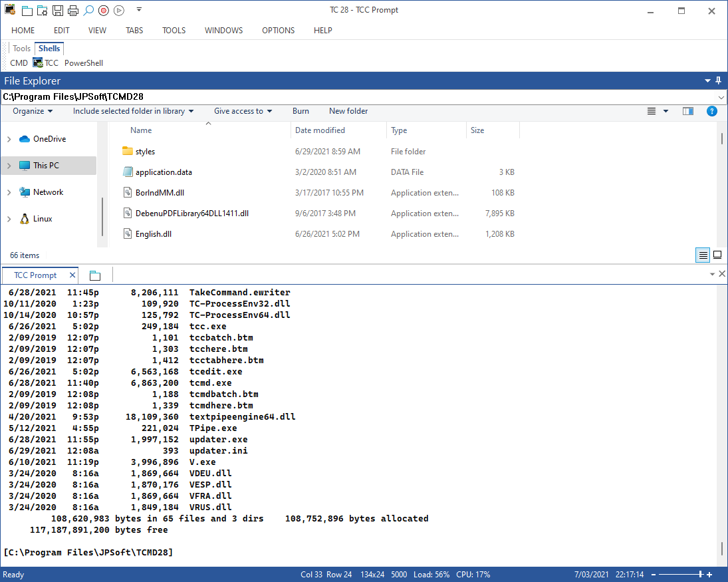
Task: Toggle the preview pane button
Action: 688,111
